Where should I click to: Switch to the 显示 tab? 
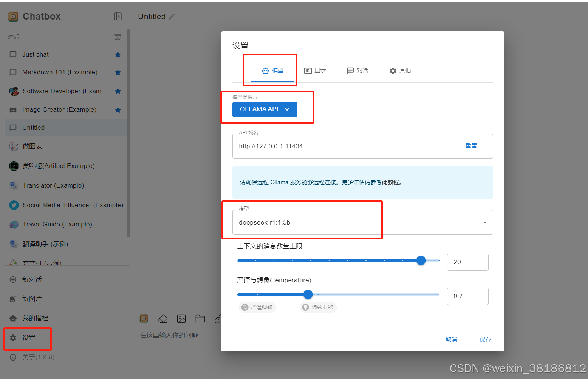click(x=315, y=71)
